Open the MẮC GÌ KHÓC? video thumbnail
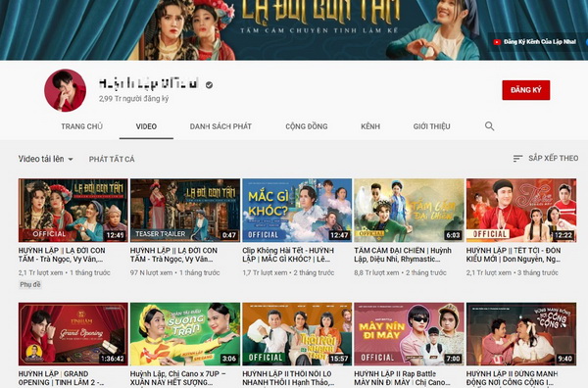 point(297,210)
